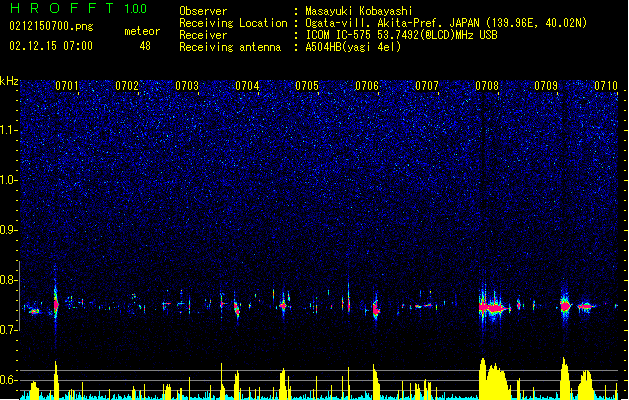Click the tall meteor echo before 0701

[x=56, y=305]
